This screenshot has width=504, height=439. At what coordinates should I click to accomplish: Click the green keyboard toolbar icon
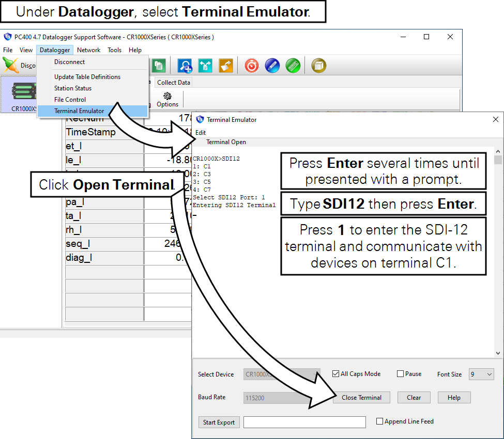pos(293,66)
